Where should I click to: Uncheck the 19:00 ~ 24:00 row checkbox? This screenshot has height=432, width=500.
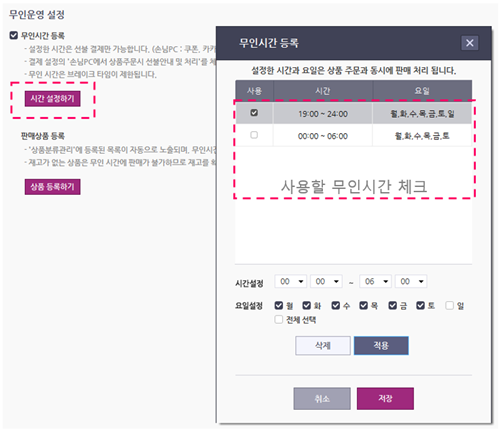point(254,113)
